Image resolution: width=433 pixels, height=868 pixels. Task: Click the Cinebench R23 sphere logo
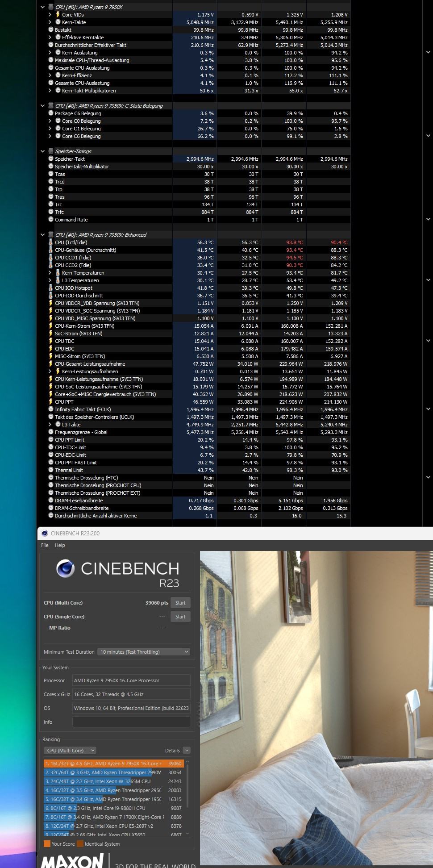pos(66,568)
